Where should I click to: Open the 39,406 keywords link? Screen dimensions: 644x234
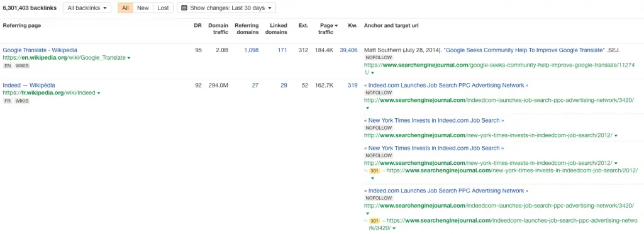tap(348, 50)
